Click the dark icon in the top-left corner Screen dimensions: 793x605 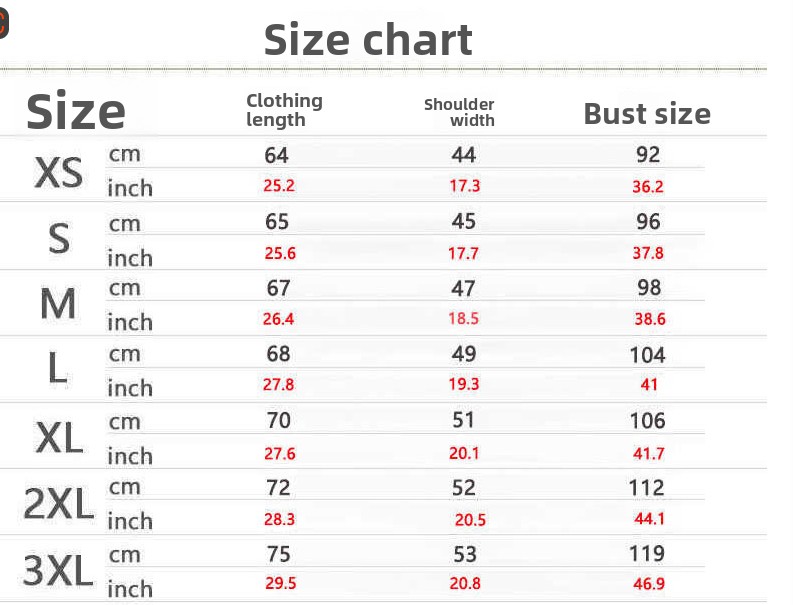(3, 24)
